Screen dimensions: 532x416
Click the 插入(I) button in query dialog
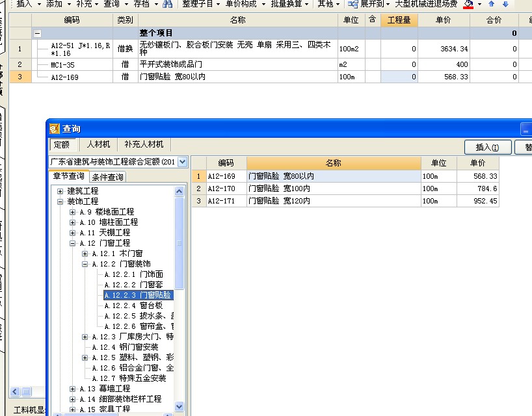click(x=488, y=147)
